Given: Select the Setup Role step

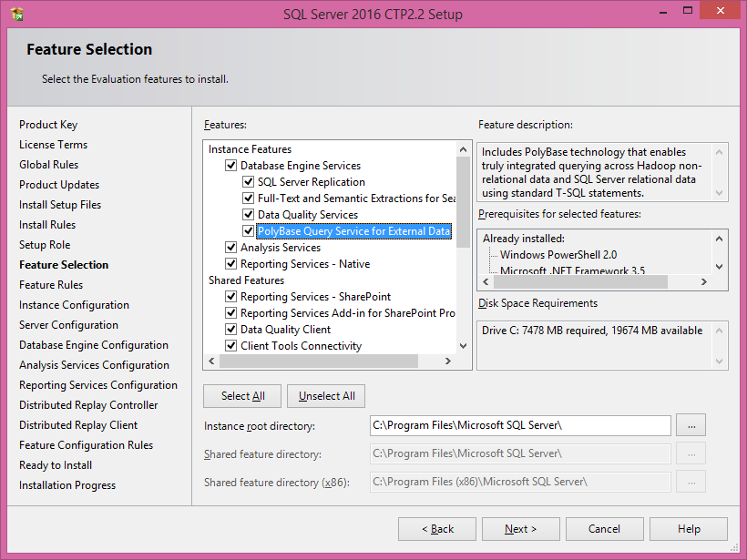Looking at the screenshot, I should [x=45, y=244].
